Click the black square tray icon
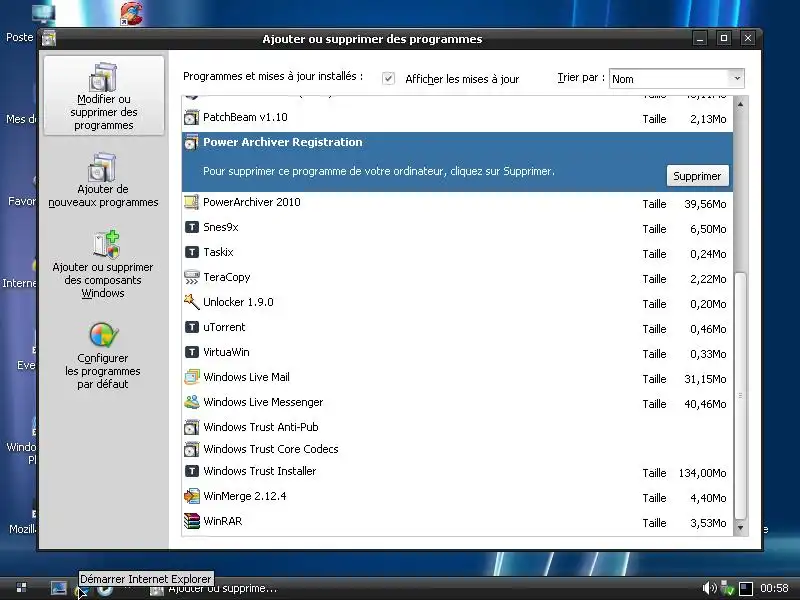 tap(746, 589)
